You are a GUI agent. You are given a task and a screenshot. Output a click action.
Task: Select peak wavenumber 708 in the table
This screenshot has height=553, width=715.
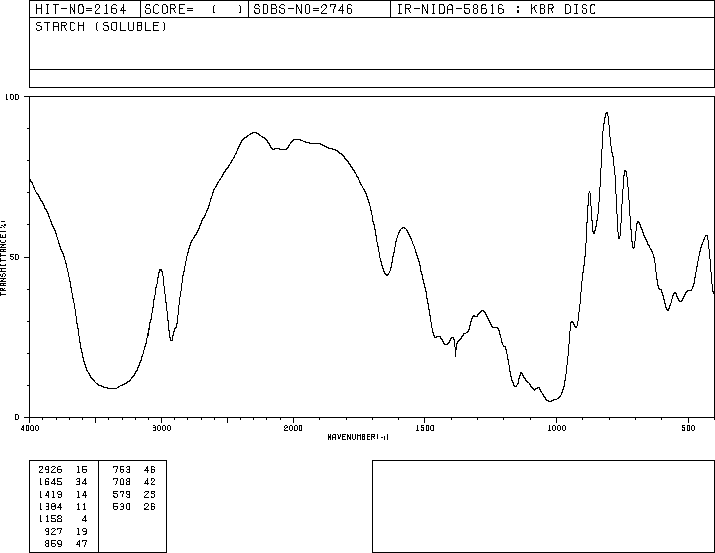[122, 482]
